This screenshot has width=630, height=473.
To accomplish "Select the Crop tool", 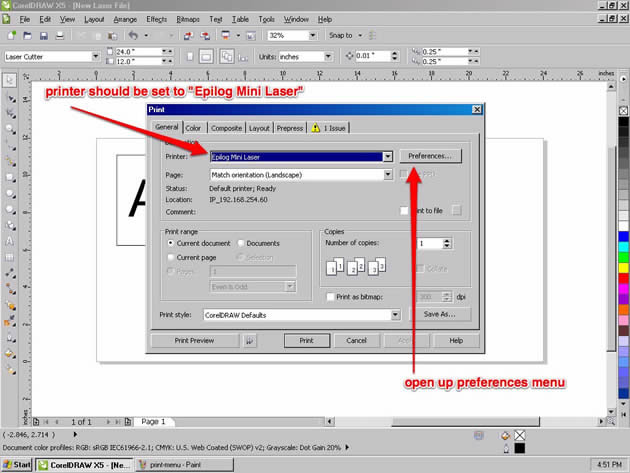I will pyautogui.click(x=10, y=114).
